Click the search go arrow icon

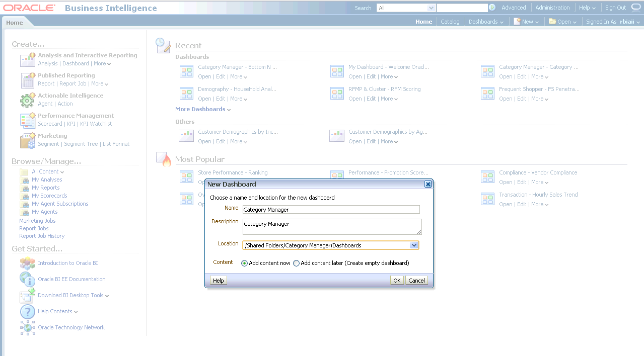492,8
